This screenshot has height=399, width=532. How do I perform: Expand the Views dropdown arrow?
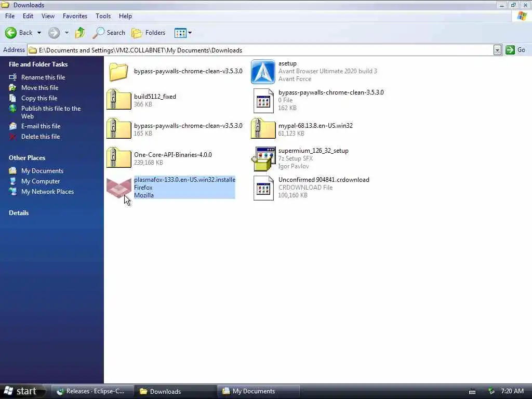tap(190, 33)
